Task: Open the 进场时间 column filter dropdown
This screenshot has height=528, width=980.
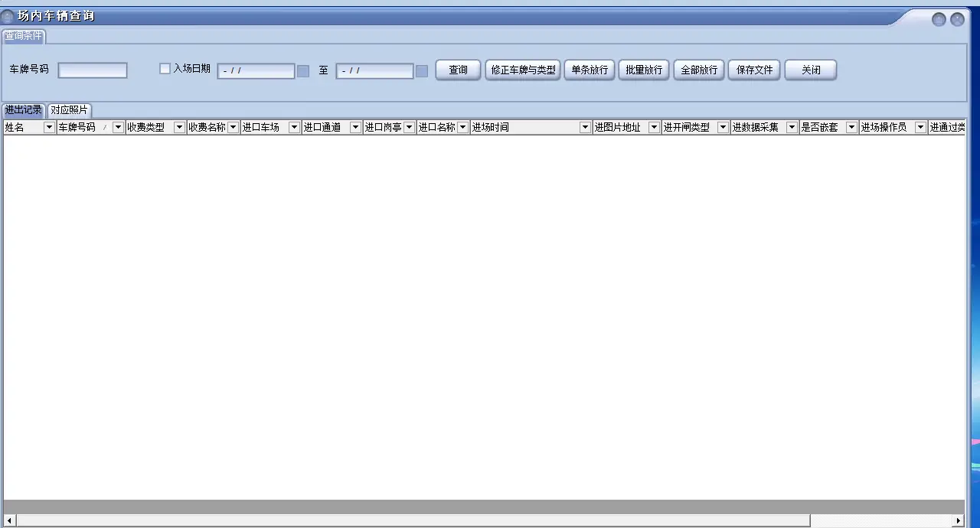Action: click(x=585, y=128)
